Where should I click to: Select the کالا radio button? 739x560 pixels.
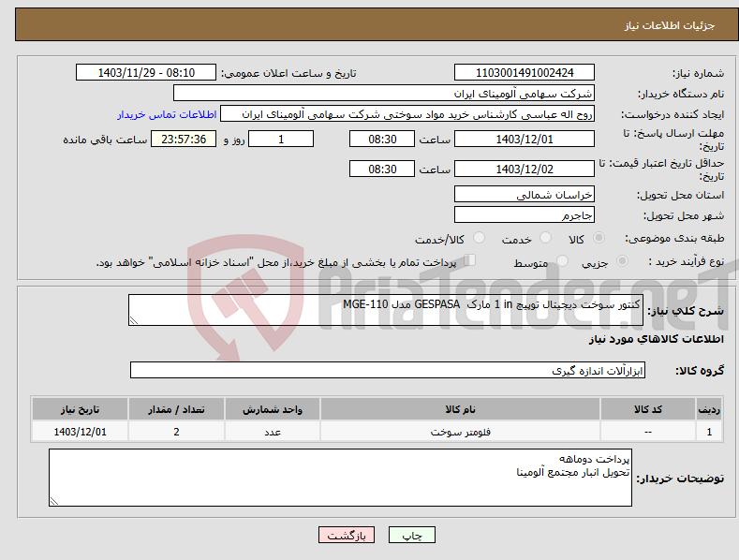pyautogui.click(x=599, y=238)
